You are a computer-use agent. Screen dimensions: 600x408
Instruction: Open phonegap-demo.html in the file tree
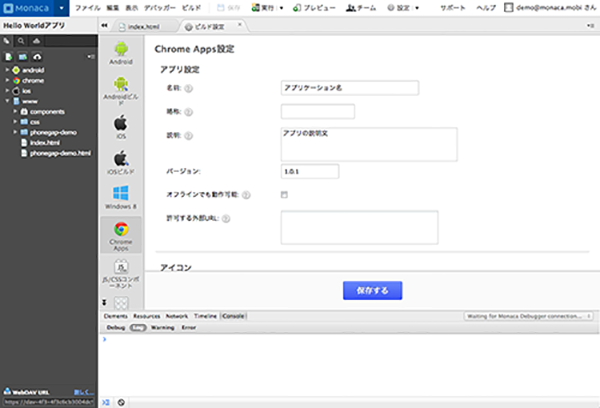point(60,153)
